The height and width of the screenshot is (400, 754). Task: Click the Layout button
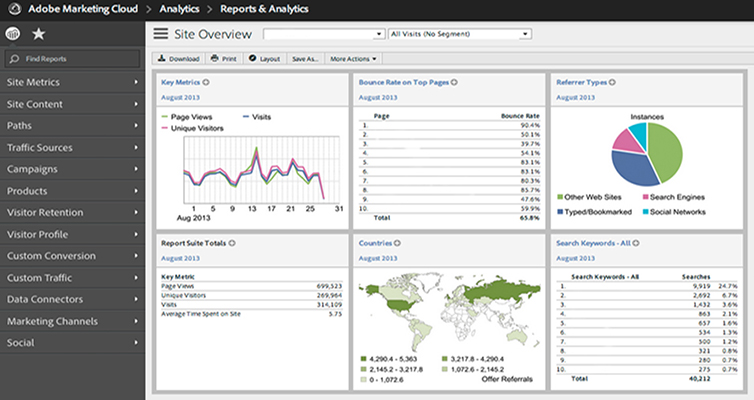point(264,59)
